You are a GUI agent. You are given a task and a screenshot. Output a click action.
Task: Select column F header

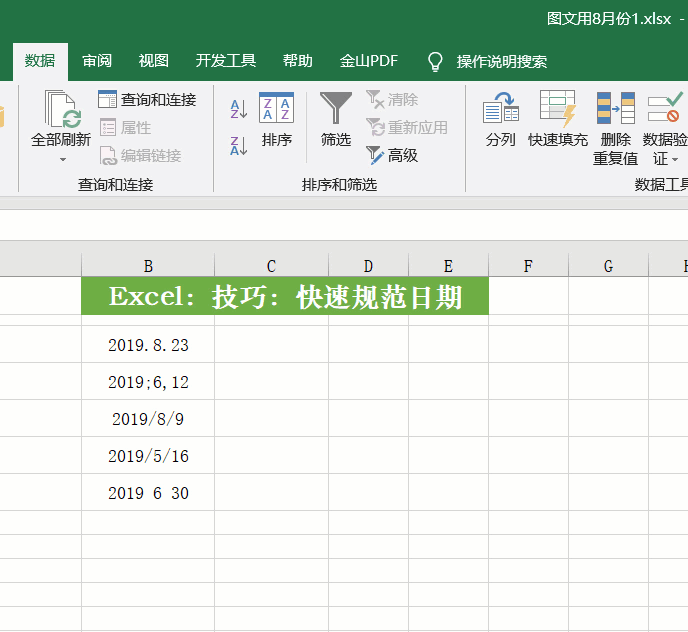528,266
